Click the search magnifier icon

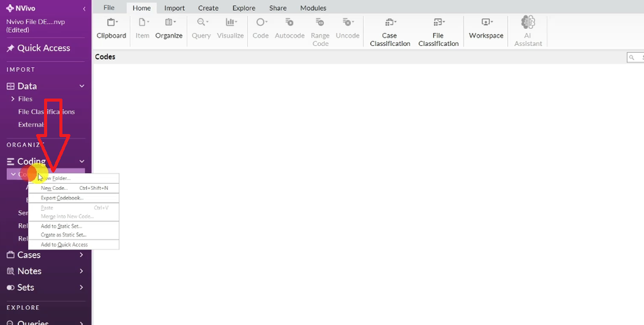tap(632, 57)
